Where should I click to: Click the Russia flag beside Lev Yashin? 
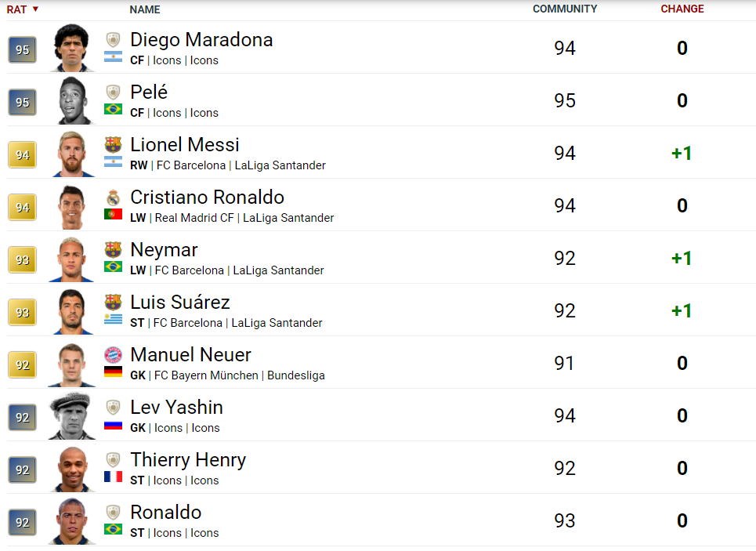point(113,424)
